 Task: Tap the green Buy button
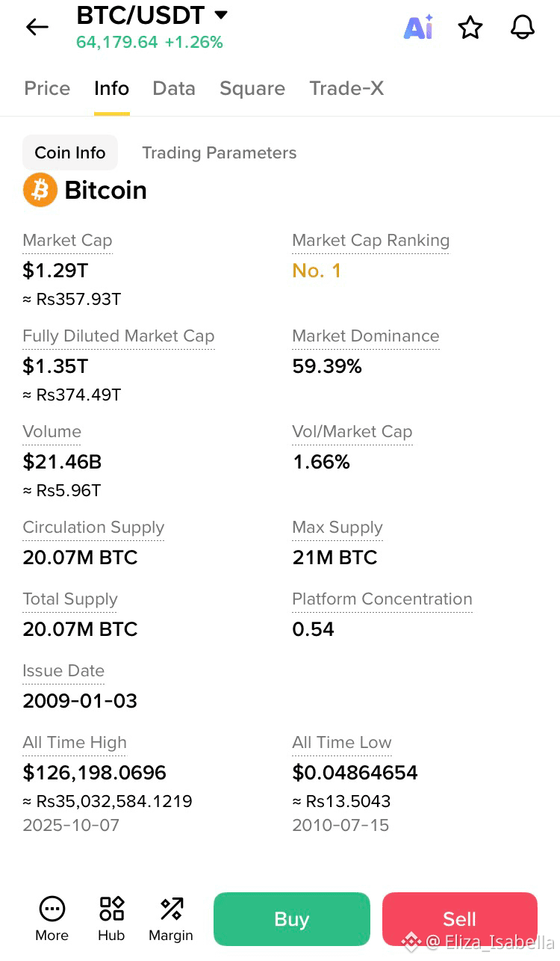point(292,919)
